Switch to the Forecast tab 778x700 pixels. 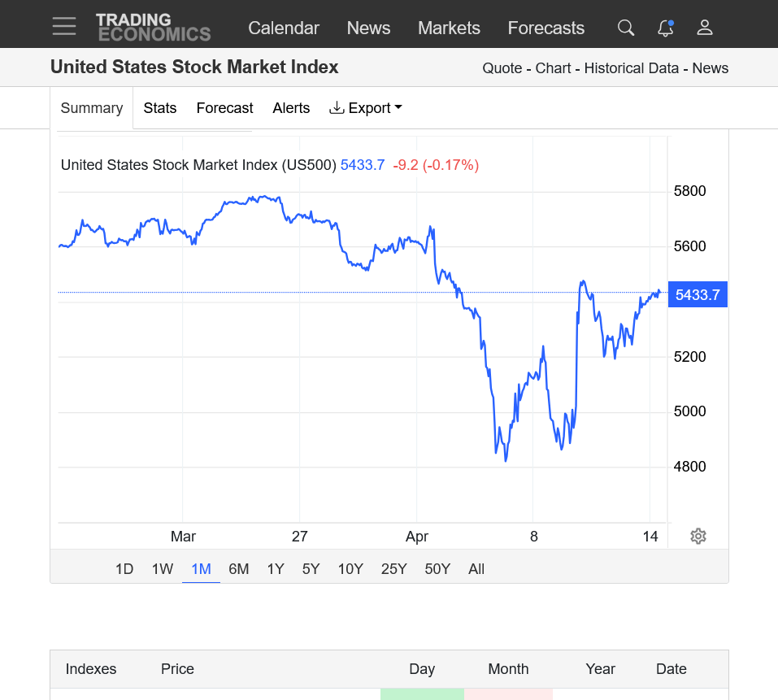pyautogui.click(x=224, y=108)
